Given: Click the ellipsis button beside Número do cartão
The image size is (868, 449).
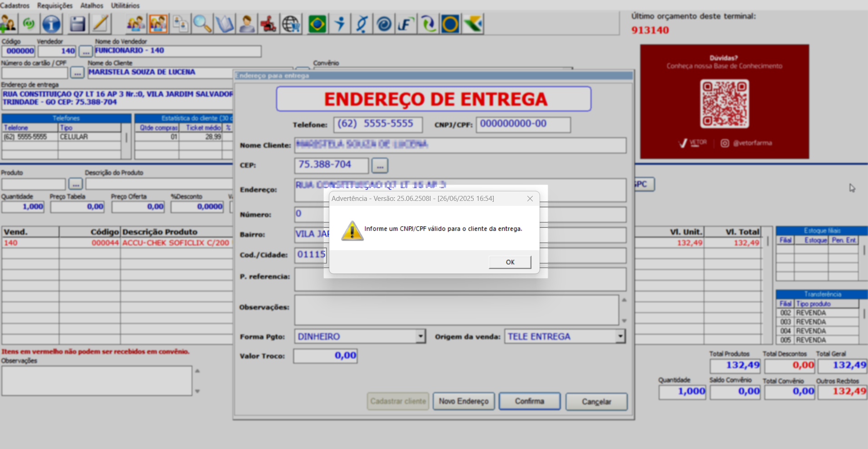Looking at the screenshot, I should (77, 73).
